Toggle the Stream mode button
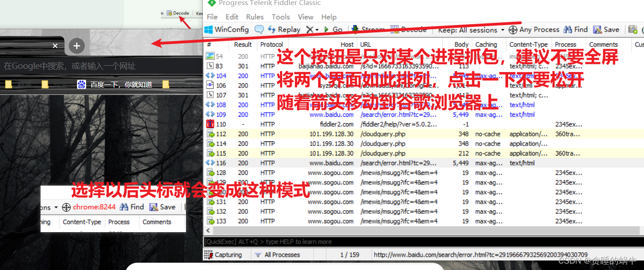Image resolution: width=644 pixels, height=270 pixels. click(368, 30)
